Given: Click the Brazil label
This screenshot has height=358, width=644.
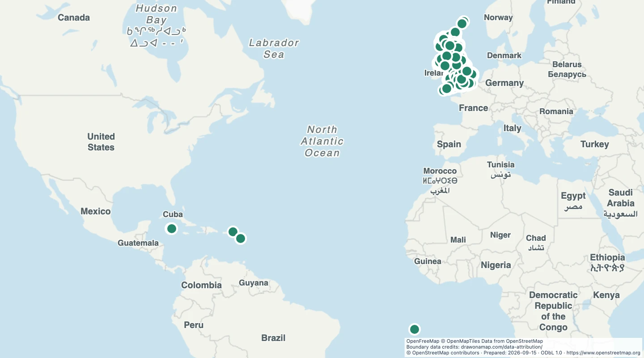Looking at the screenshot, I should pos(273,338).
